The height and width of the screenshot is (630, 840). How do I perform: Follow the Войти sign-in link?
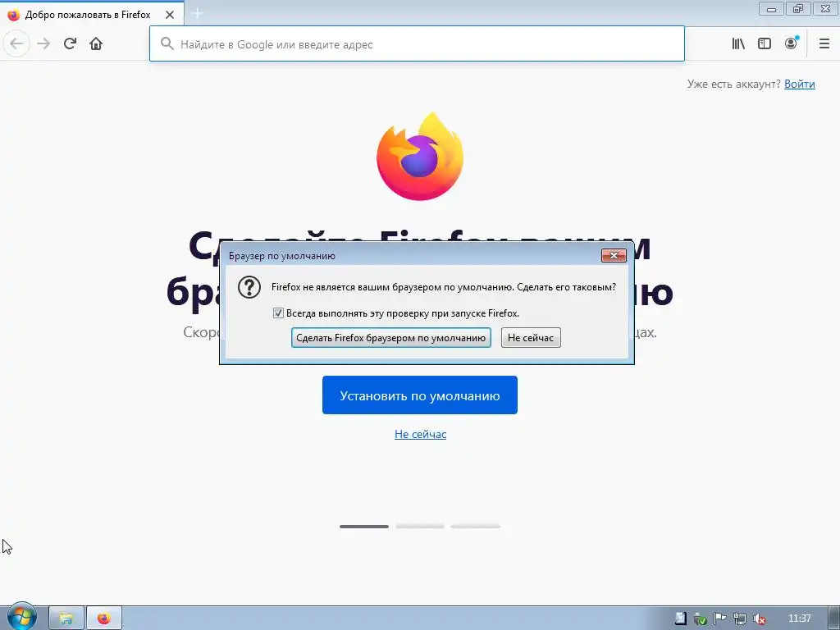799,84
